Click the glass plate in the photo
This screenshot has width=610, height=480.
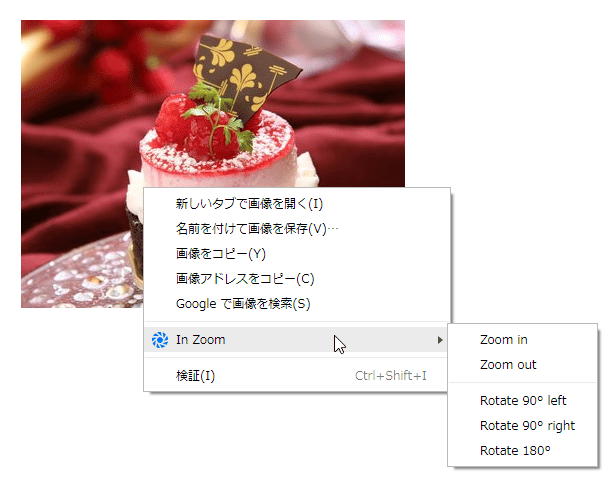[x=78, y=278]
